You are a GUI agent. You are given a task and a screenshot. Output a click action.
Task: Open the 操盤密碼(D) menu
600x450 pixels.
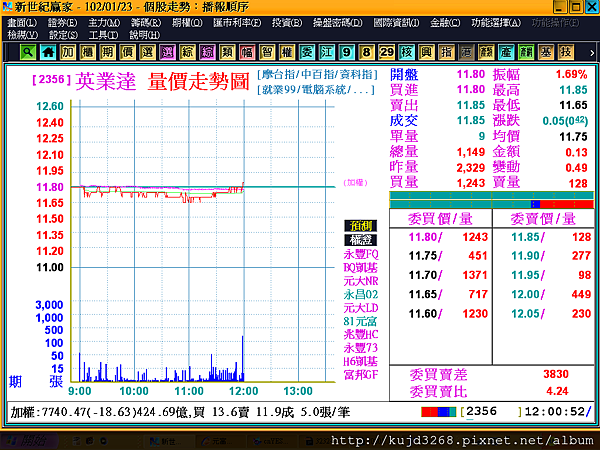[x=338, y=23]
